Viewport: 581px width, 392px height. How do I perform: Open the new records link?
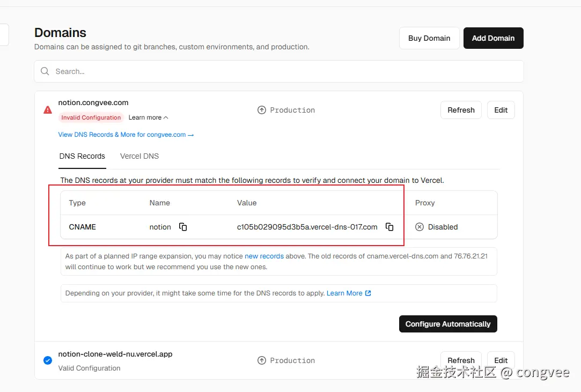(x=264, y=256)
